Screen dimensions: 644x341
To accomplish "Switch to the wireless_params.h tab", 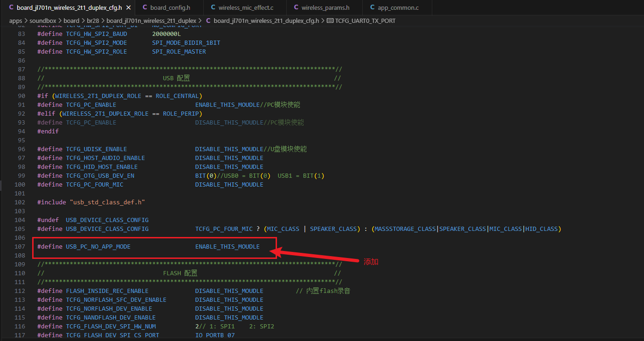I will (x=325, y=7).
